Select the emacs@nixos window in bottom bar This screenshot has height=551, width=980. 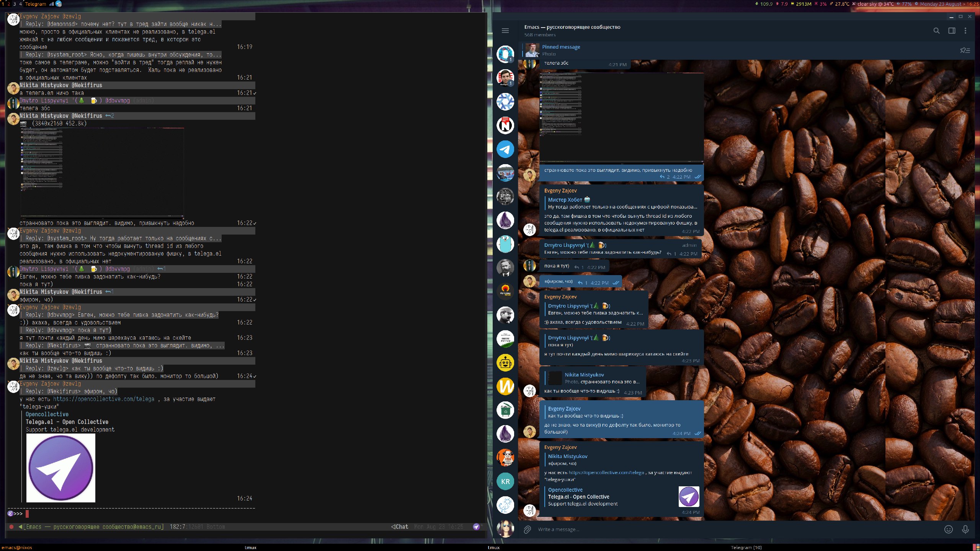[x=17, y=548]
